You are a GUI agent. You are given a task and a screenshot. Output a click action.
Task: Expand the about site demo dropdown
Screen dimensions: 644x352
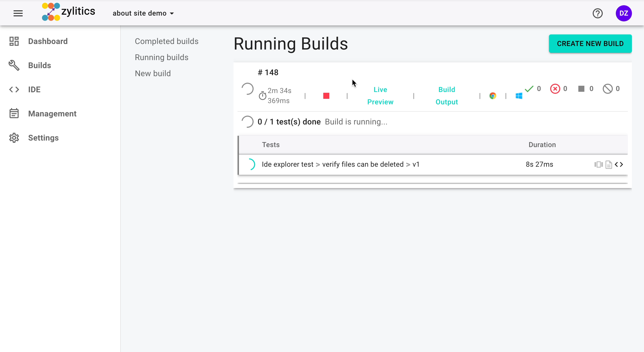pyautogui.click(x=143, y=13)
